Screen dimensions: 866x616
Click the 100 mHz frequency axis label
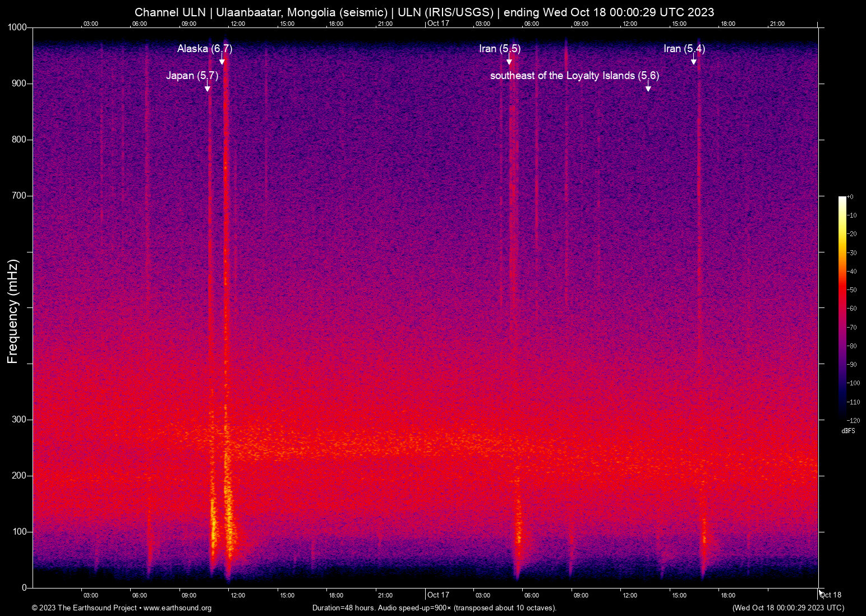pyautogui.click(x=20, y=532)
